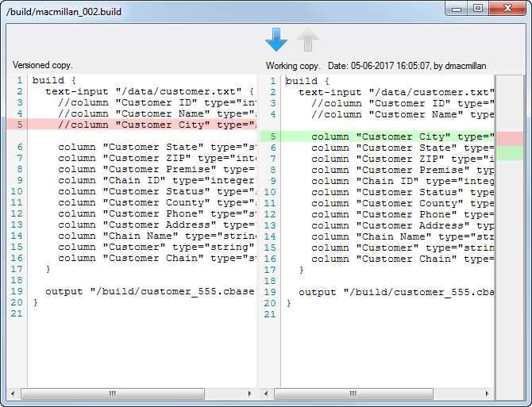
Task: Select the red highlighted line in versioned copy
Action: [143, 125]
